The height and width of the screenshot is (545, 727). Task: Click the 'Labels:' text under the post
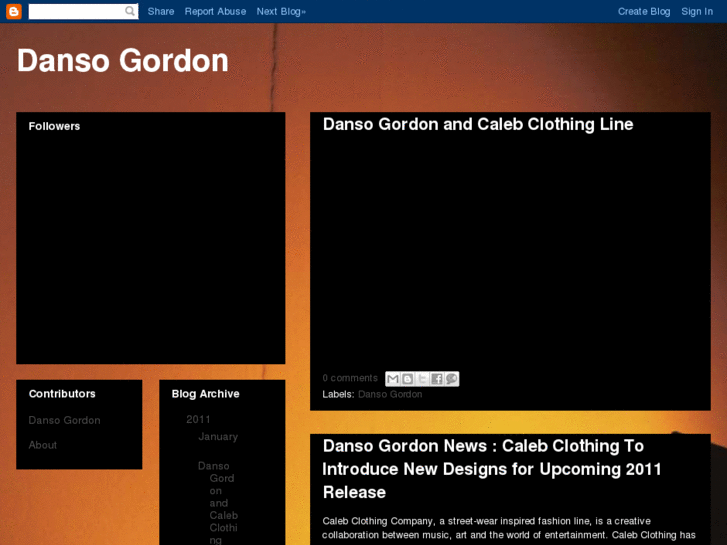[338, 394]
